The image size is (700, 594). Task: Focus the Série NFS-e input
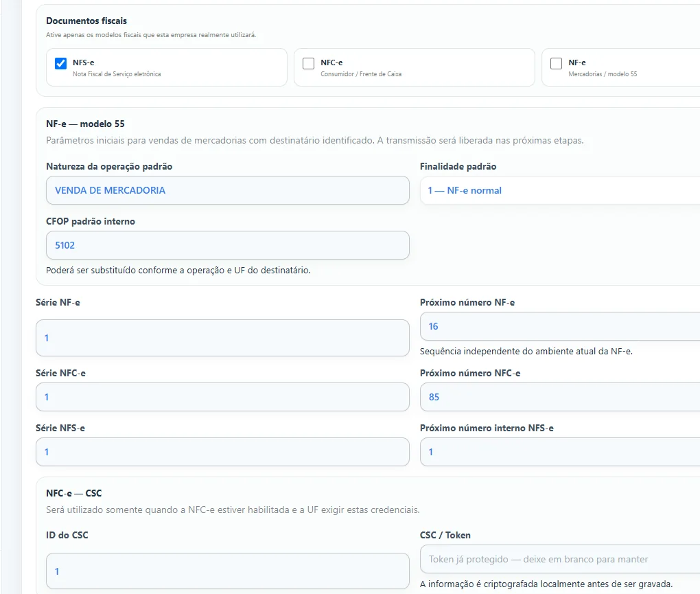click(222, 452)
